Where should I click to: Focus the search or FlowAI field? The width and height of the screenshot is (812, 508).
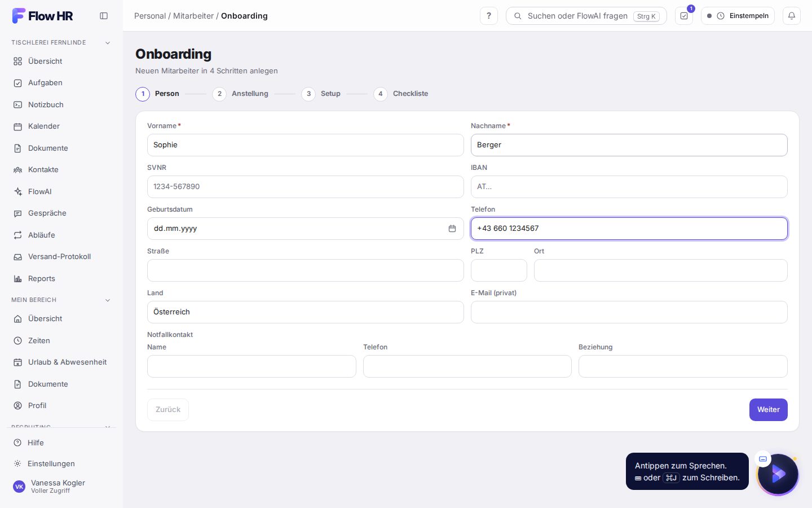(x=586, y=16)
